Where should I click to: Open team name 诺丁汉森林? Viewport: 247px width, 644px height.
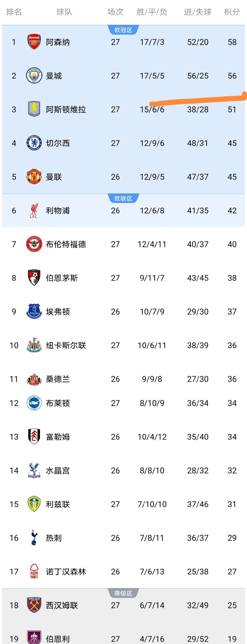pyautogui.click(x=66, y=572)
